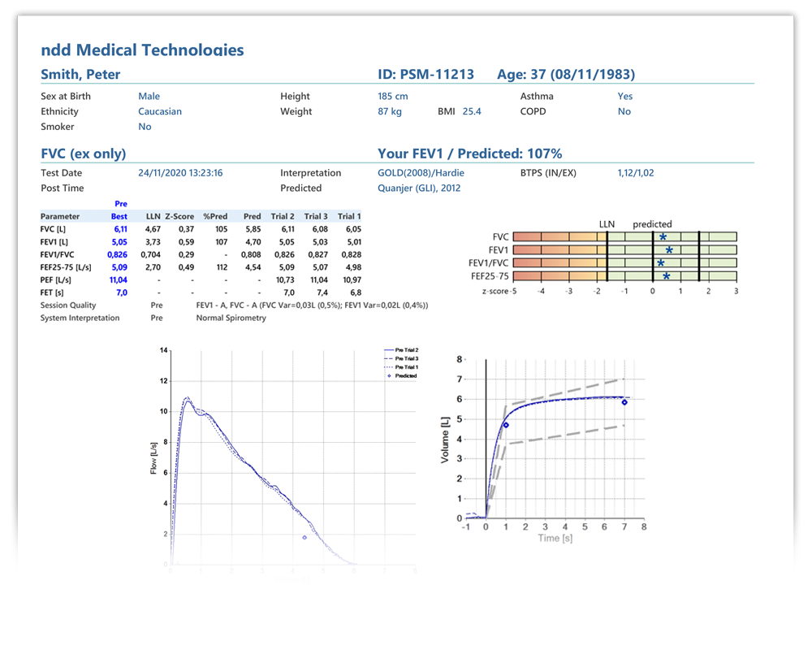Open the FVC (ex only) section heading
This screenshot has height=650, width=812.
coord(83,154)
